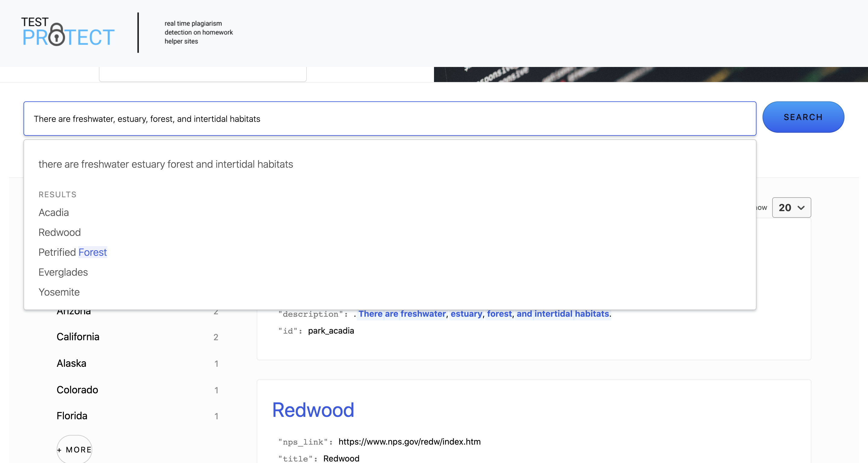Filter results by Alaska facet
868x463 pixels.
point(71,363)
